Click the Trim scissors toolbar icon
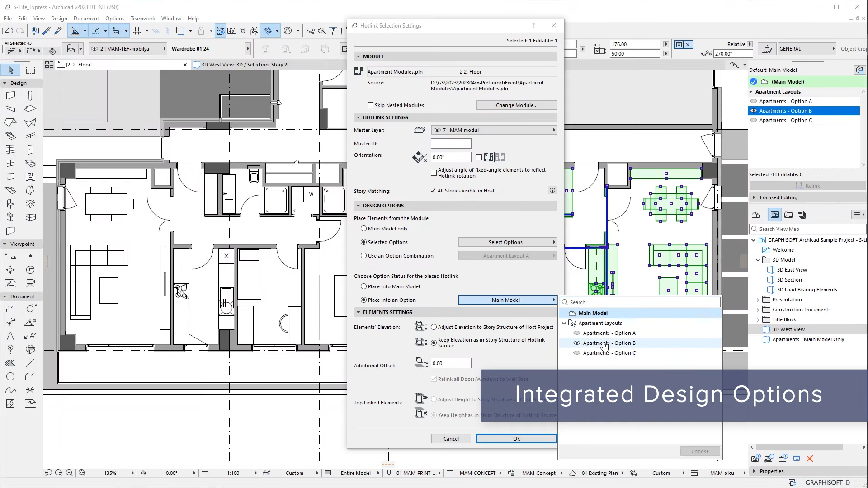 click(x=311, y=31)
